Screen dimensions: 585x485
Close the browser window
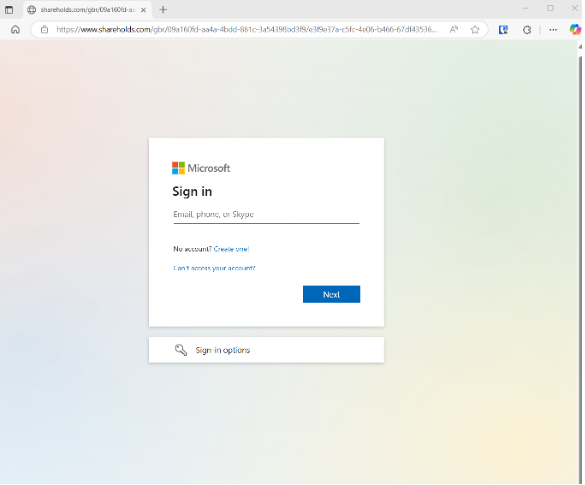(x=575, y=8)
